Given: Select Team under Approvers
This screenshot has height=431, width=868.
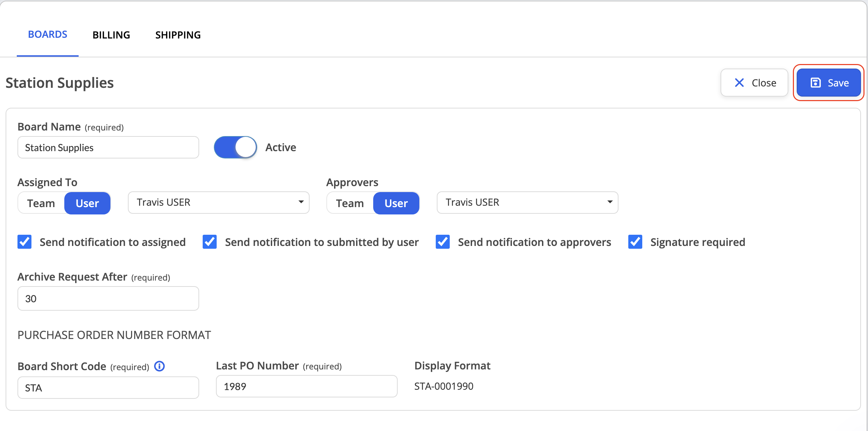Looking at the screenshot, I should 350,203.
